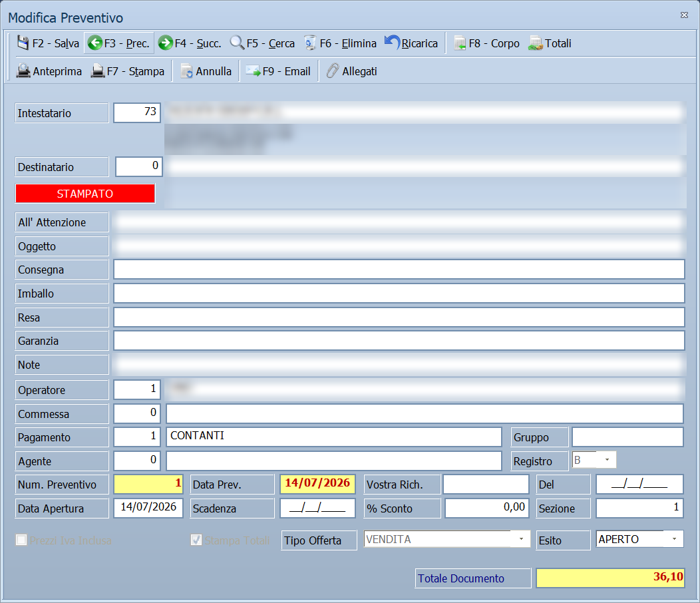Close the Modifica Preventivo window

pyautogui.click(x=684, y=15)
